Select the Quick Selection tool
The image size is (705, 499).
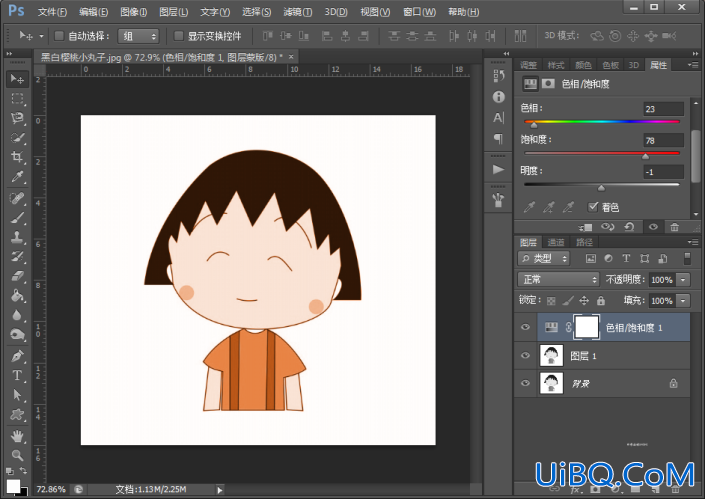pyautogui.click(x=17, y=138)
